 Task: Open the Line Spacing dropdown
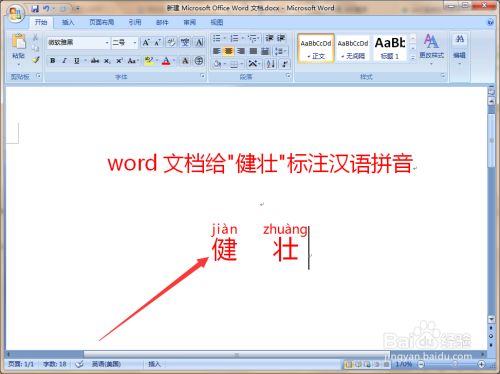pyautogui.click(x=280, y=51)
